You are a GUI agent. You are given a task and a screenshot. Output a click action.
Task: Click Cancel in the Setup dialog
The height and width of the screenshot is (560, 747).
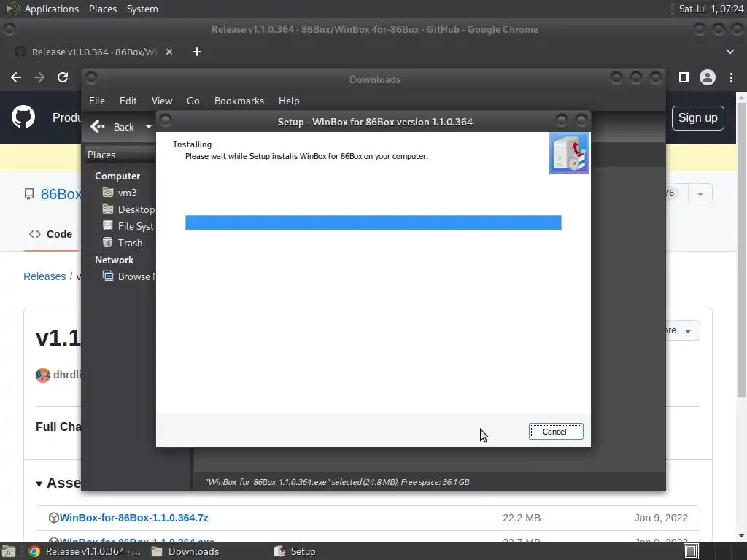coord(555,432)
